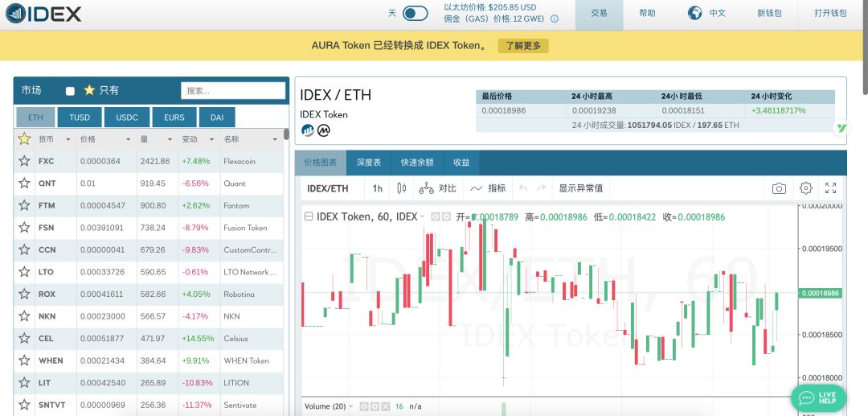Viewport: 868px width, 416px height.
Task: Click the market 搜索 search field
Action: [x=233, y=91]
